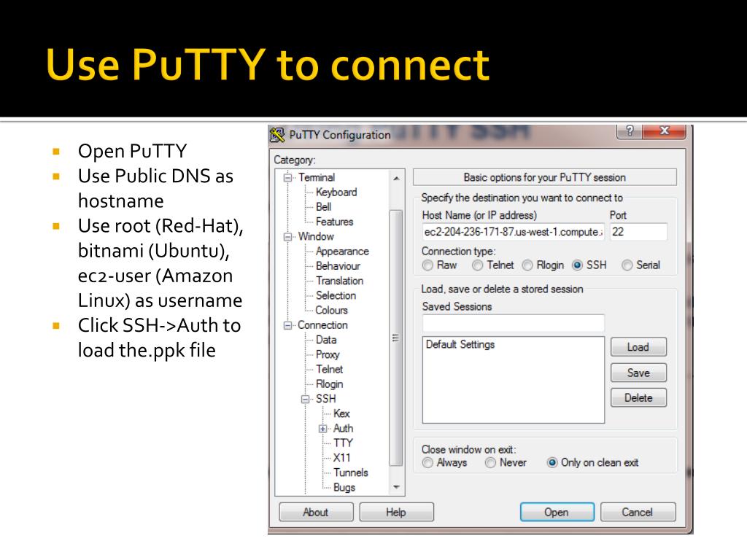This screenshot has height=560, width=747.
Task: Click the Help button
Action: (396, 513)
